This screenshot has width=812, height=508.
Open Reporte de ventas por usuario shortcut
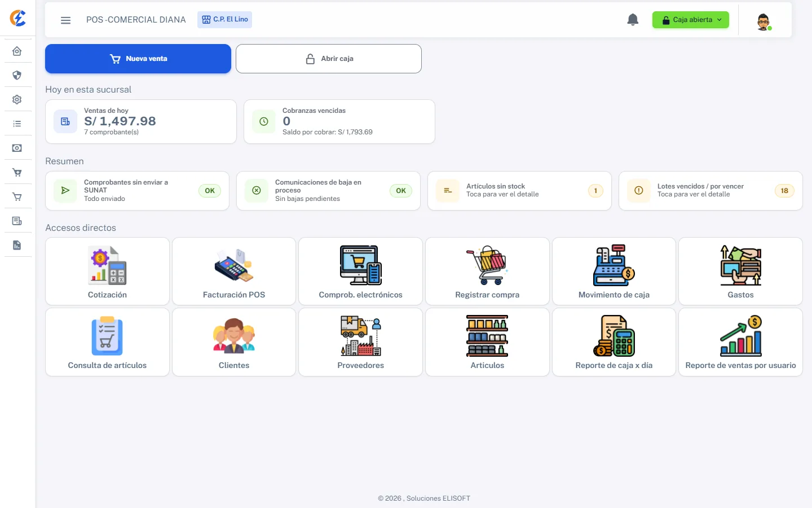pos(740,342)
